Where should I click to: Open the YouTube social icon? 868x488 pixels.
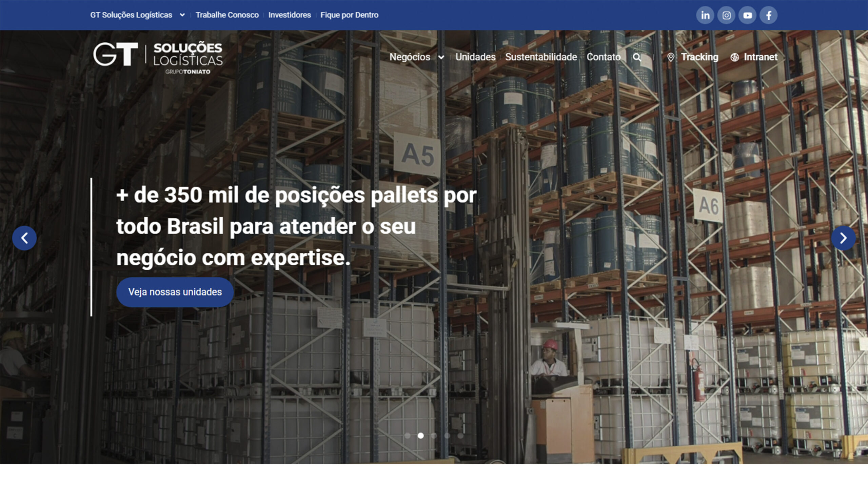pyautogui.click(x=747, y=15)
